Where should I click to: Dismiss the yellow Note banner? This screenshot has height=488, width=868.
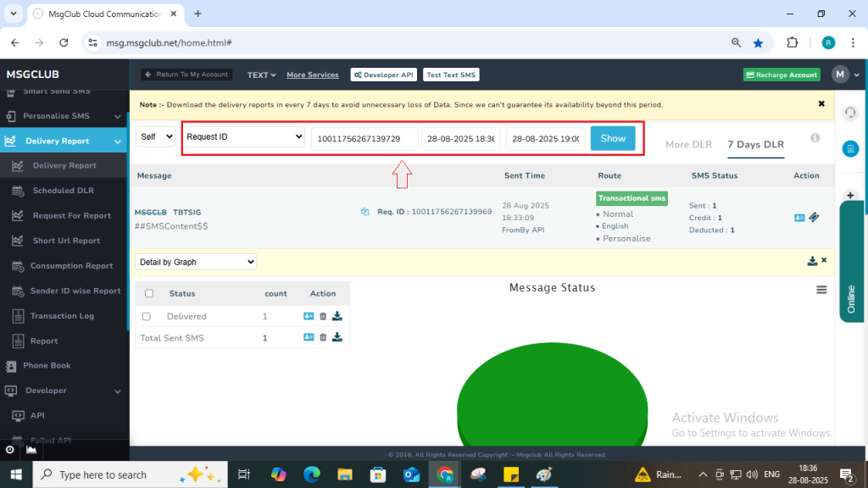[x=821, y=104]
